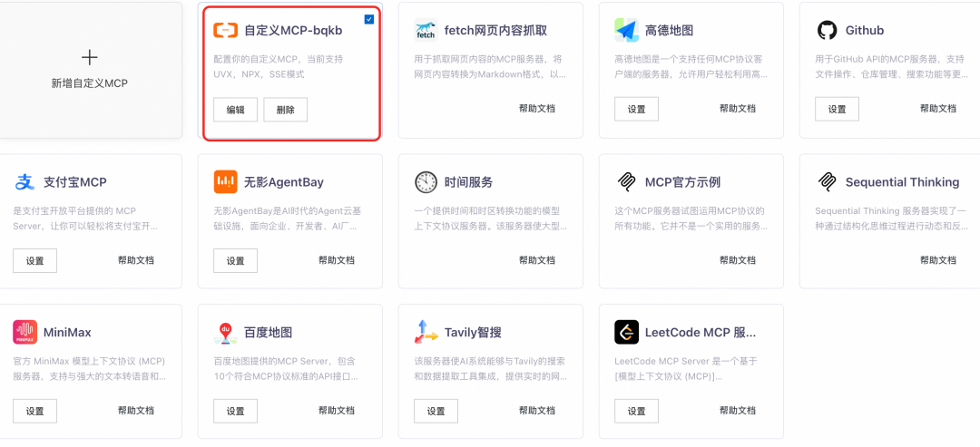Click the description mentioning UVX, NPX, SSE模式
Viewport: 980px width, 447px height.
click(x=279, y=67)
